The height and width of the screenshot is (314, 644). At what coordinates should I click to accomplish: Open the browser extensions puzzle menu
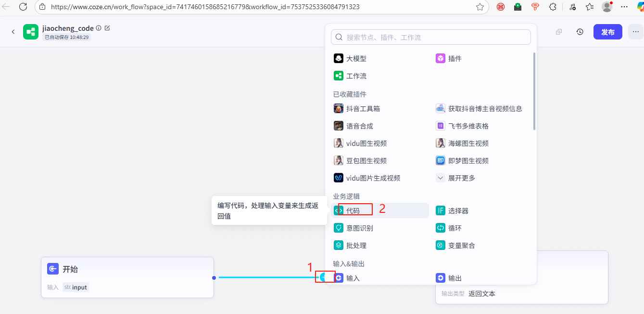pos(553,7)
